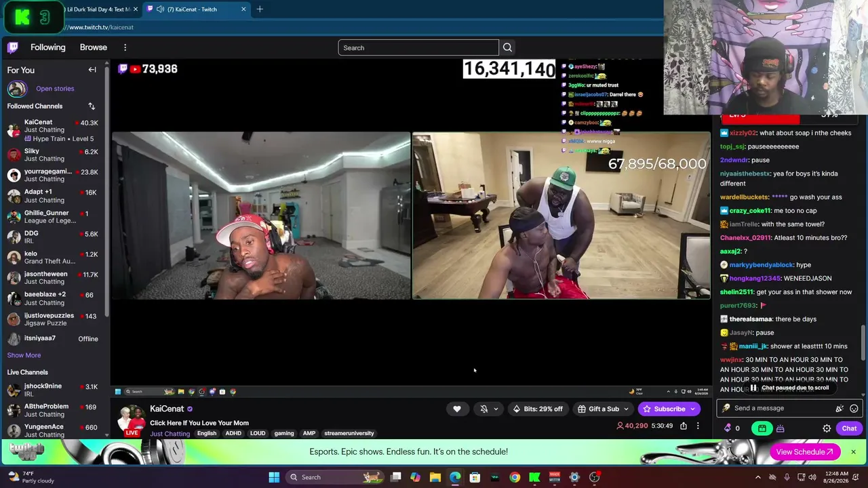Sort the Followed Channels list

point(92,106)
